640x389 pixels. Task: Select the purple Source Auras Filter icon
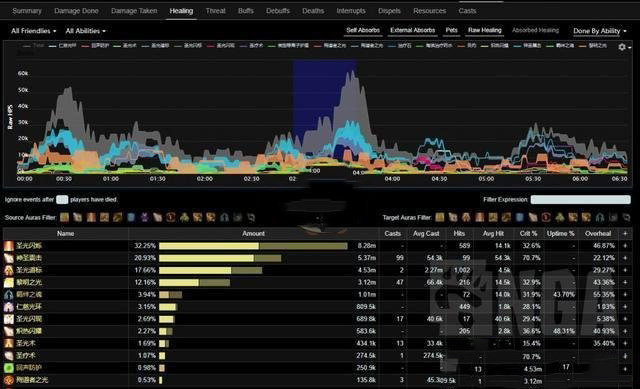click(144, 217)
